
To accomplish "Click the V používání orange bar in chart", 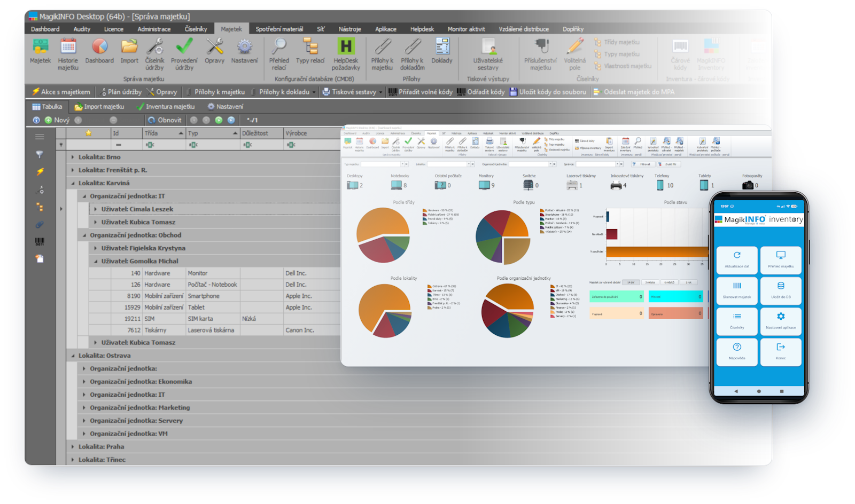I will point(658,251).
